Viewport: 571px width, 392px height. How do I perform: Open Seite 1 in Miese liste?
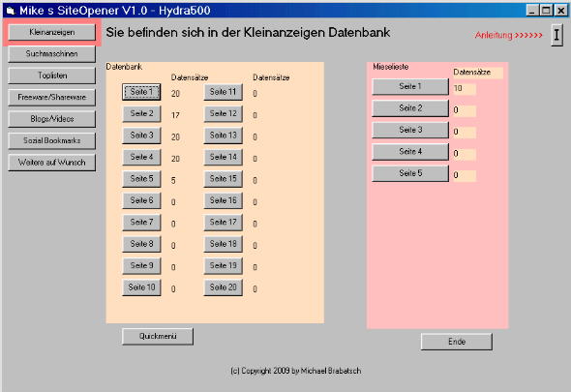410,87
